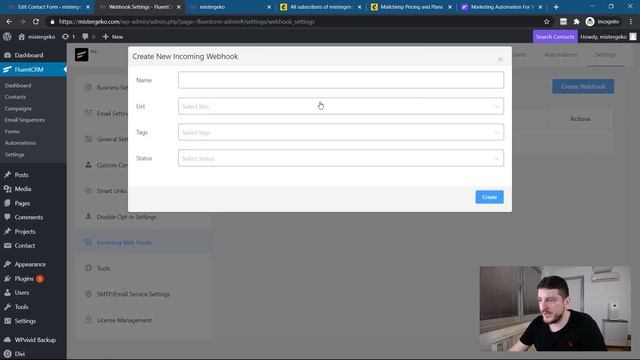Bookmark this page with star icon
This screenshot has height=360, width=640.
pyautogui.click(x=547, y=22)
